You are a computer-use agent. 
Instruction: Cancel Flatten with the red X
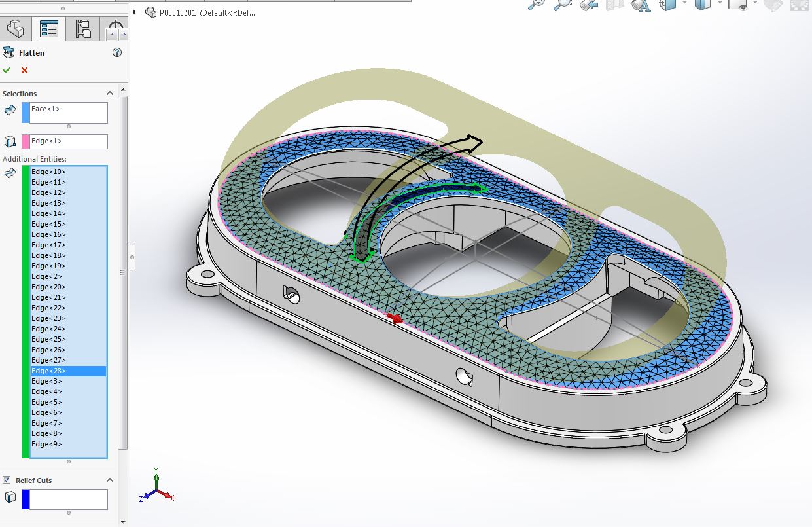pos(24,70)
